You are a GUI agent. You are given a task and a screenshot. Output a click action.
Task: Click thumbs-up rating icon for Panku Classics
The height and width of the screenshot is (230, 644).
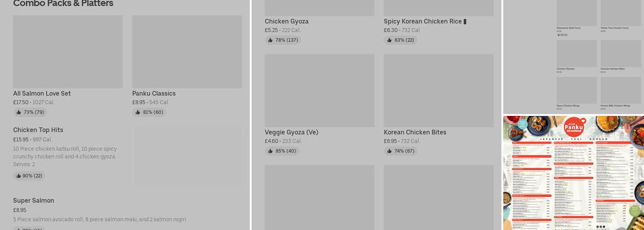click(138, 112)
